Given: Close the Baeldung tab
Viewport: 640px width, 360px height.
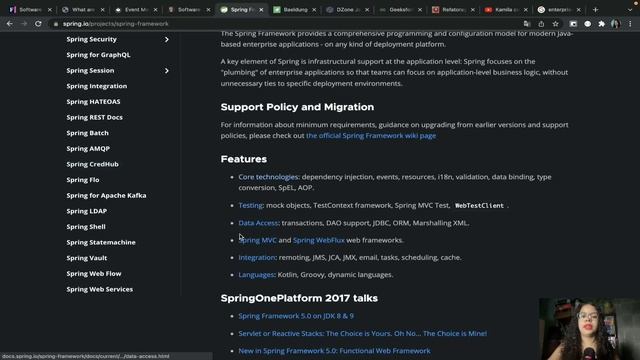Looking at the screenshot, I should (314, 10).
